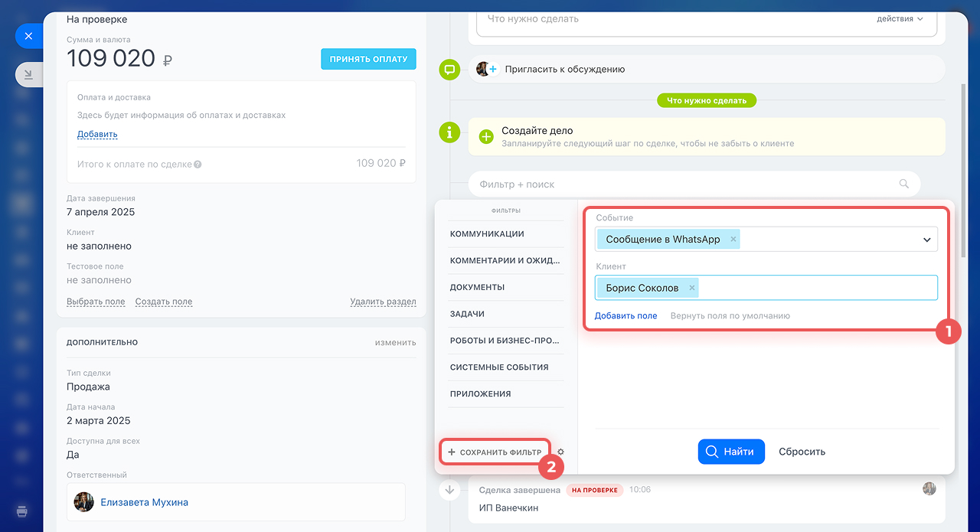Open filter settings via the gear icon
The width and height of the screenshot is (980, 532).
pyautogui.click(x=560, y=452)
